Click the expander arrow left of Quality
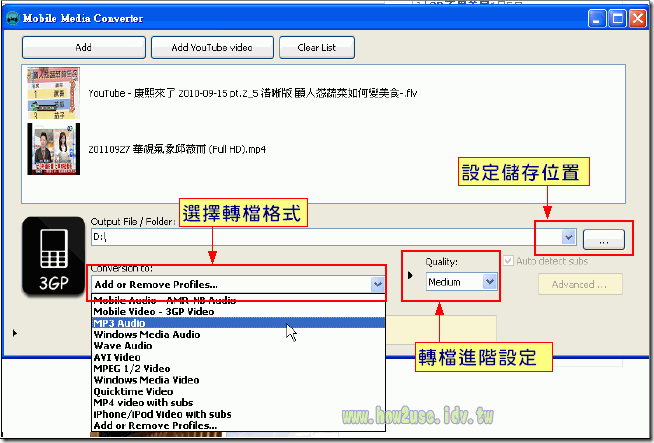654x443 pixels. [x=409, y=272]
